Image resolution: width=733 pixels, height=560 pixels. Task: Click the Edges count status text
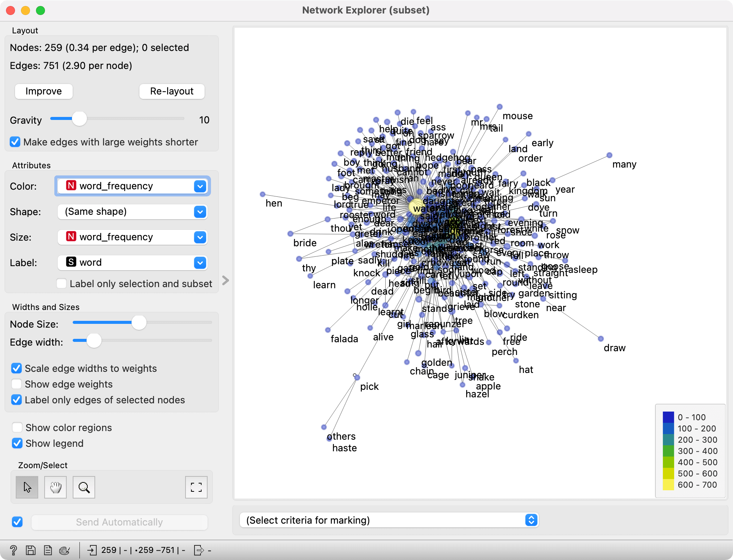pyautogui.click(x=71, y=66)
